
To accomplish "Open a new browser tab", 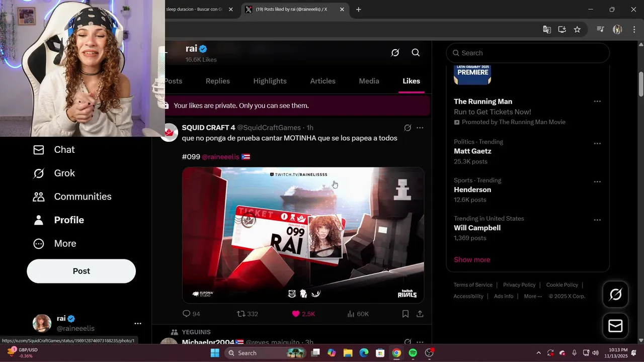I will 359,9.
